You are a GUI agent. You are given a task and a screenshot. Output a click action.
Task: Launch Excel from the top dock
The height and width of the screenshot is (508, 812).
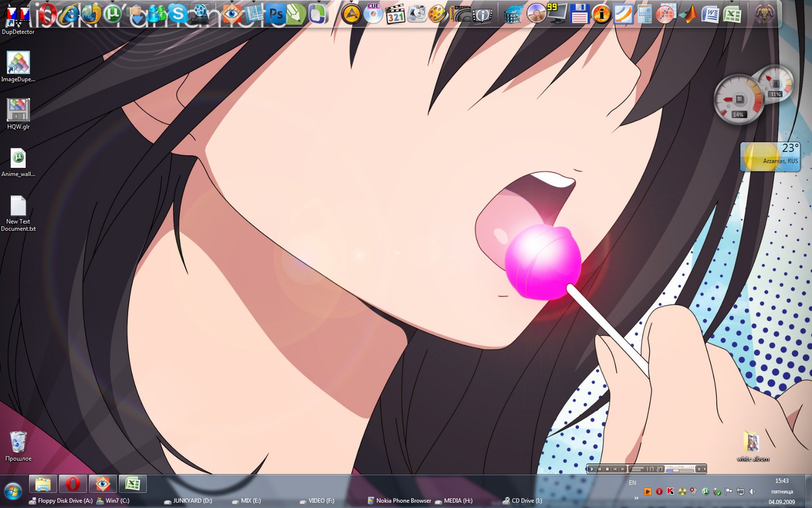point(732,14)
